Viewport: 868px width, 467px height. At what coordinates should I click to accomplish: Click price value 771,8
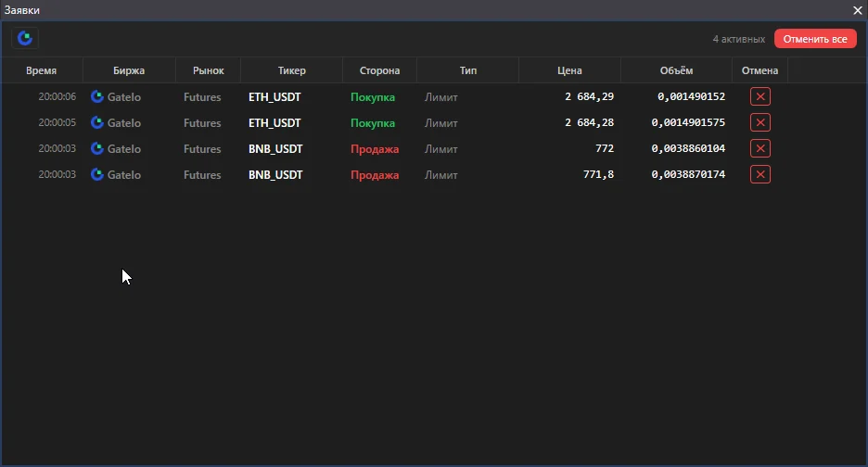coord(598,174)
